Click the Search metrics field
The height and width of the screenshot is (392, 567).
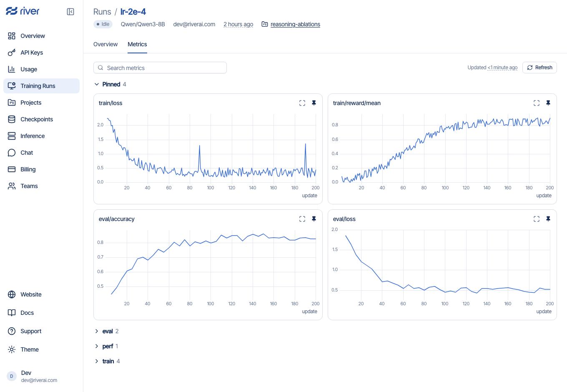tap(160, 68)
